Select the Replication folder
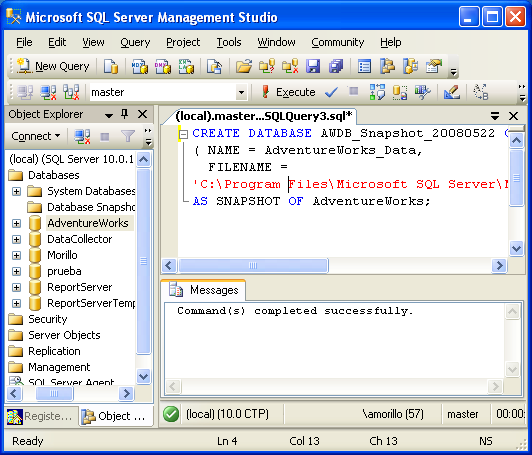 pos(44,351)
